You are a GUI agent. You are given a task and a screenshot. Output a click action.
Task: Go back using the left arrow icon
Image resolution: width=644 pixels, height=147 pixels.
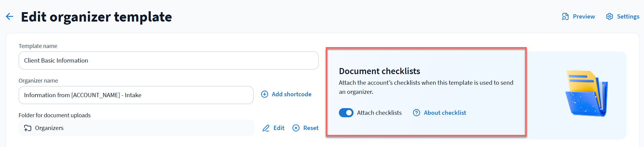point(9,16)
